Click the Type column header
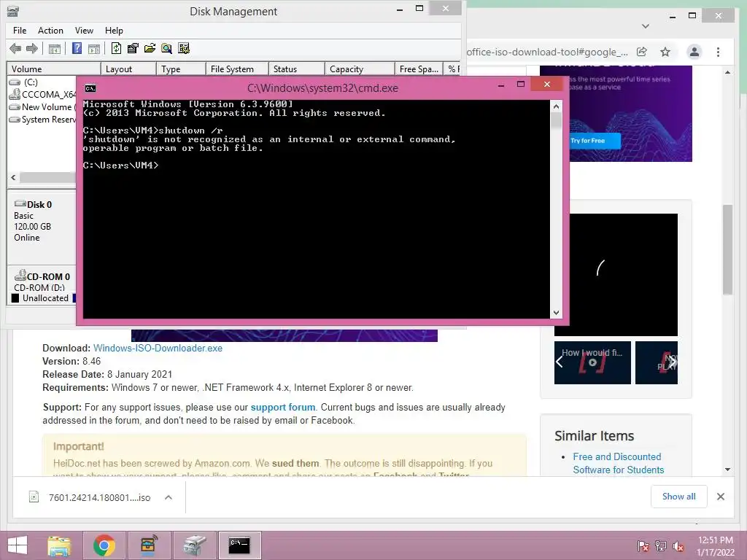 click(181, 69)
